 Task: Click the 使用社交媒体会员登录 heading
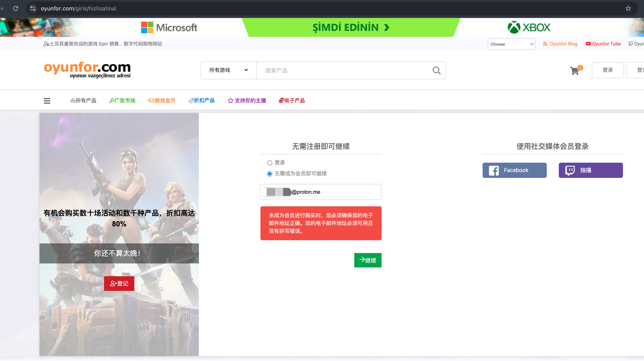pyautogui.click(x=553, y=146)
